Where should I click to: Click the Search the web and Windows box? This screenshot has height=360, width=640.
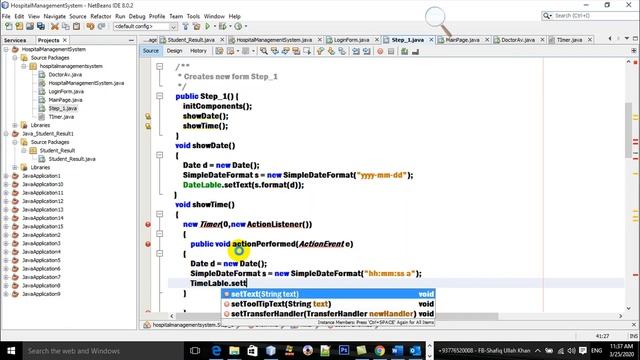102,351
